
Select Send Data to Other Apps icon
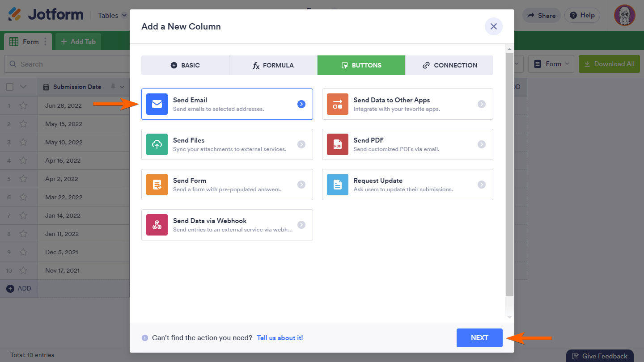[x=337, y=104]
